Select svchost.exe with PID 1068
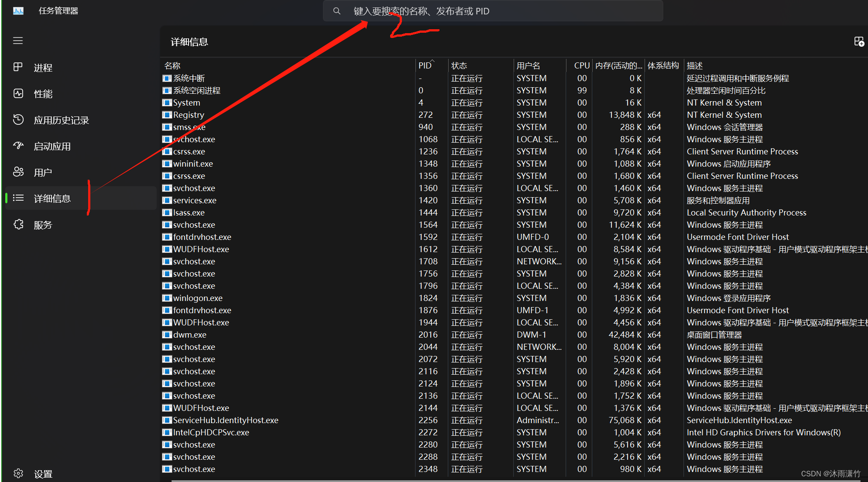Image resolution: width=868 pixels, height=482 pixels. coord(515,139)
